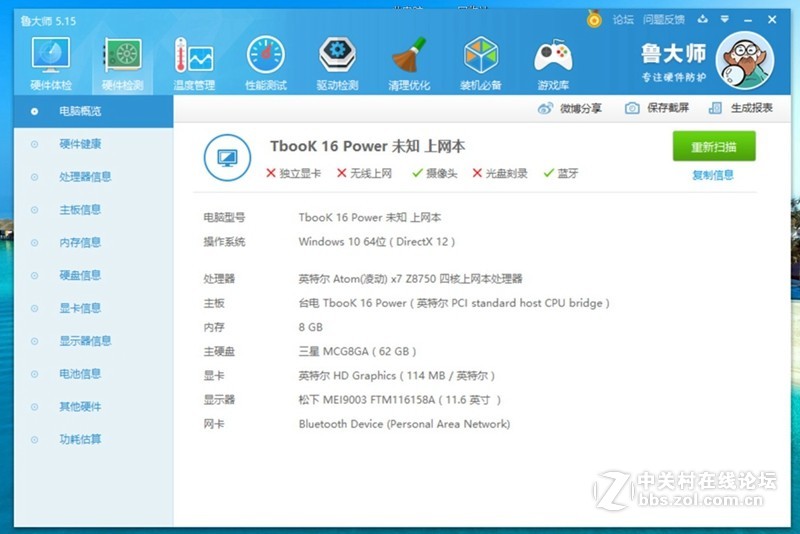Click the 8 GB memory value
This screenshot has width=800, height=534.
[311, 327]
